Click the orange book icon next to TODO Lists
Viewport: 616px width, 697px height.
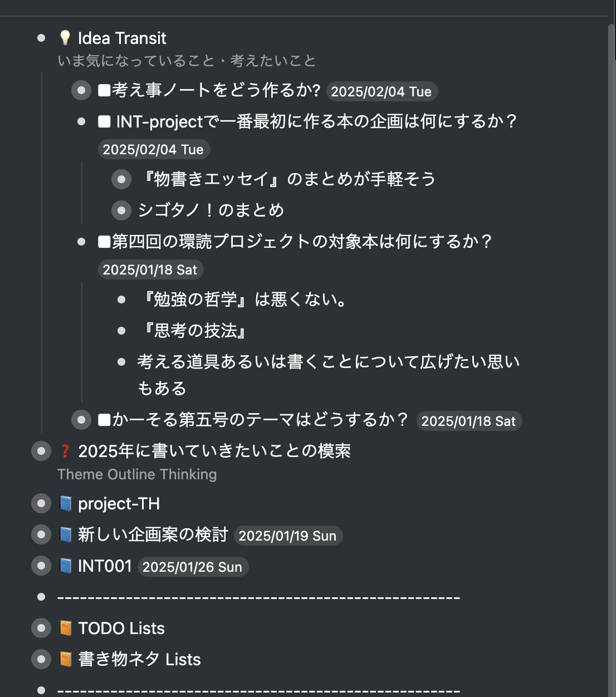tap(65, 627)
